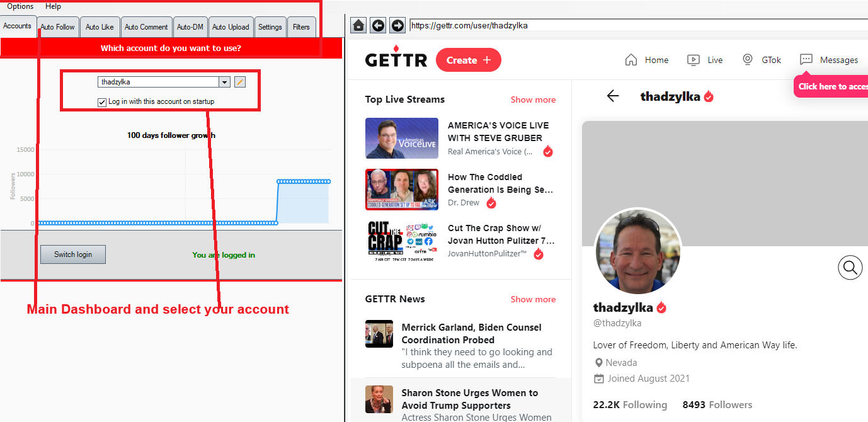Open Live in the GETTR navigation
The height and width of the screenshot is (422, 868).
[705, 60]
